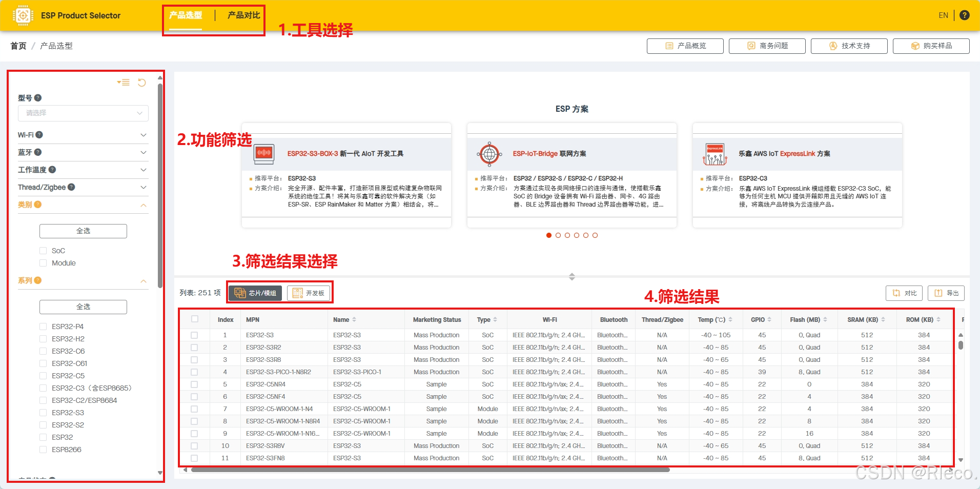
Task: Go to 首页 breadcrumb
Action: point(18,46)
